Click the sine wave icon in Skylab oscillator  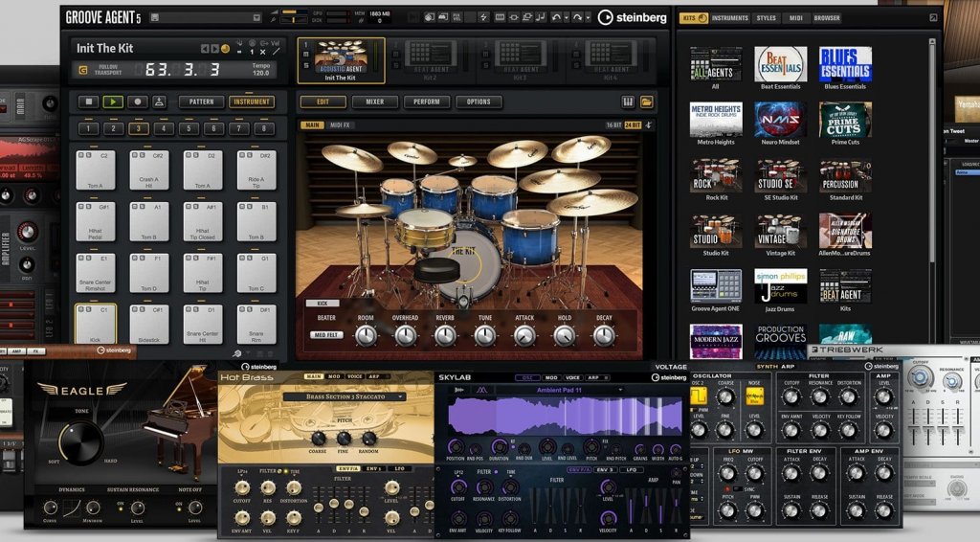pyautogui.click(x=482, y=390)
